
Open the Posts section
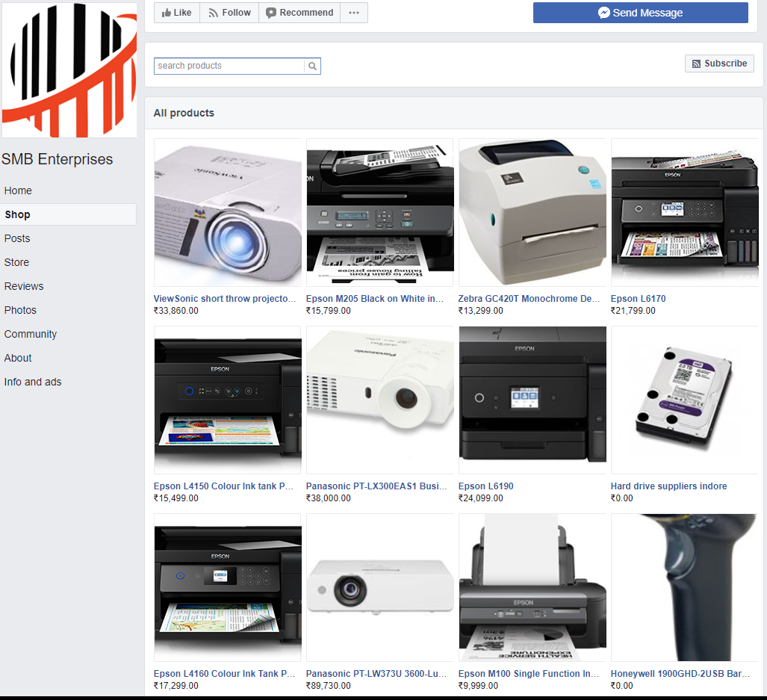(17, 239)
